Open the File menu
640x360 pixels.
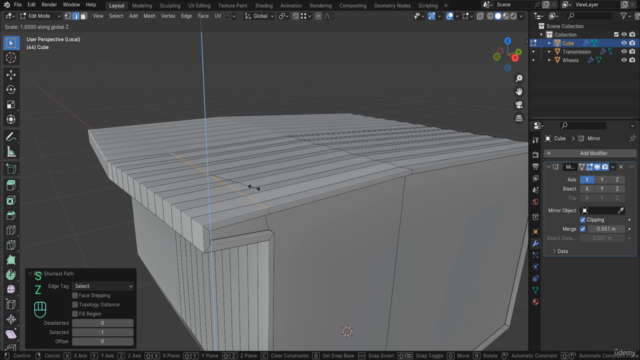(18, 5)
